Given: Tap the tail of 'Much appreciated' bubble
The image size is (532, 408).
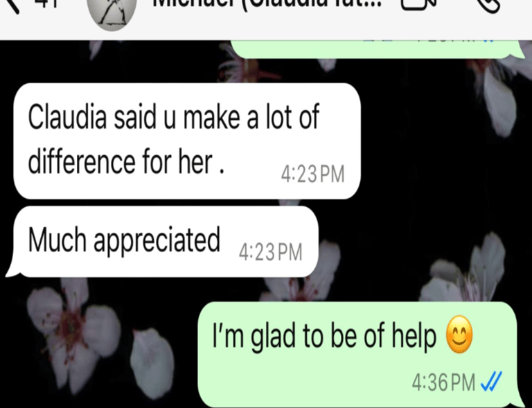Looking at the screenshot, I should tap(13, 269).
